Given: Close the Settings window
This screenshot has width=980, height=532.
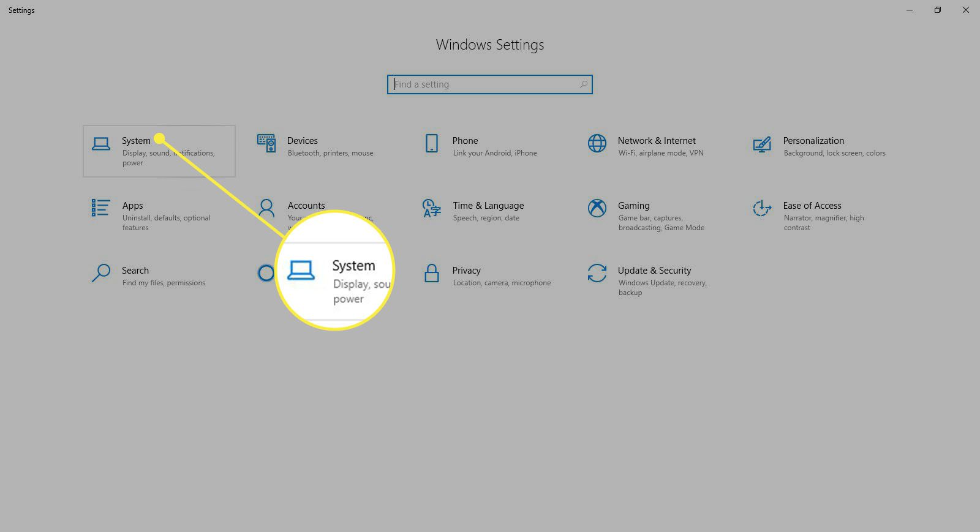Looking at the screenshot, I should tap(966, 10).
